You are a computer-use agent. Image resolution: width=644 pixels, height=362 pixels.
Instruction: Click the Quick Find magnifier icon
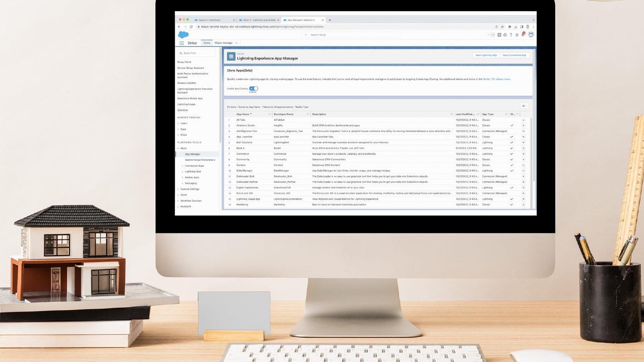pyautogui.click(x=181, y=53)
